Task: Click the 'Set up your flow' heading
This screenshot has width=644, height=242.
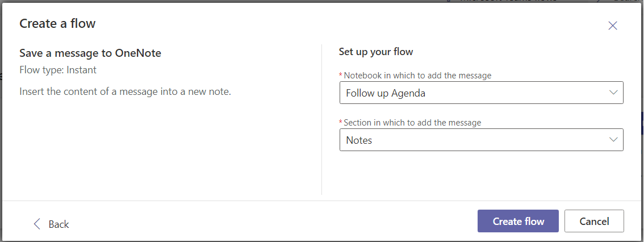Action: click(376, 52)
